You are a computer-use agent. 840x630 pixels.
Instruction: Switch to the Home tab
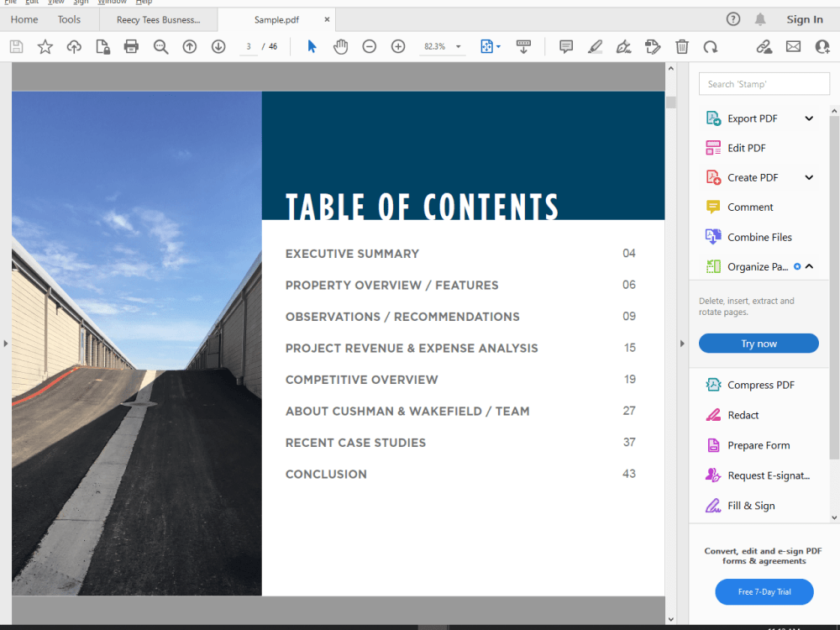pyautogui.click(x=24, y=19)
